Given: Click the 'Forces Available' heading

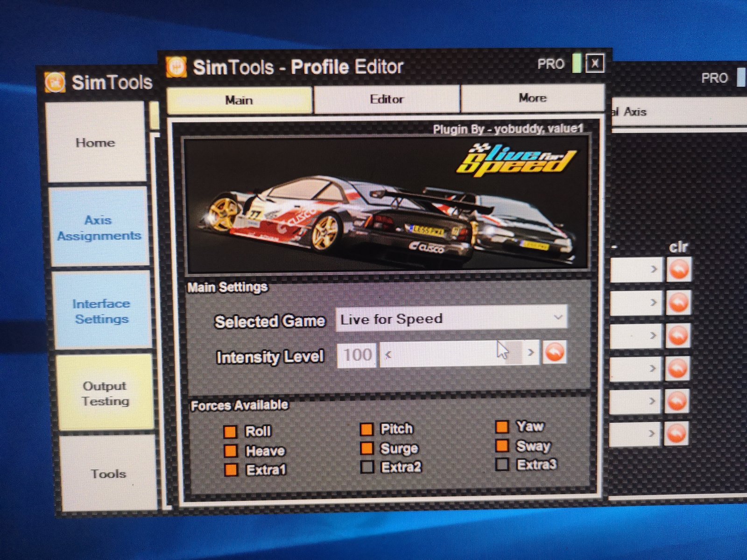Looking at the screenshot, I should [240, 405].
